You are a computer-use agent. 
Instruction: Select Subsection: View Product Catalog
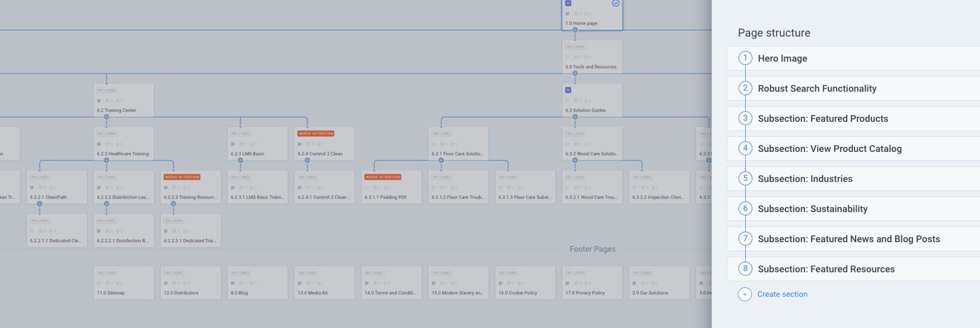click(853, 148)
